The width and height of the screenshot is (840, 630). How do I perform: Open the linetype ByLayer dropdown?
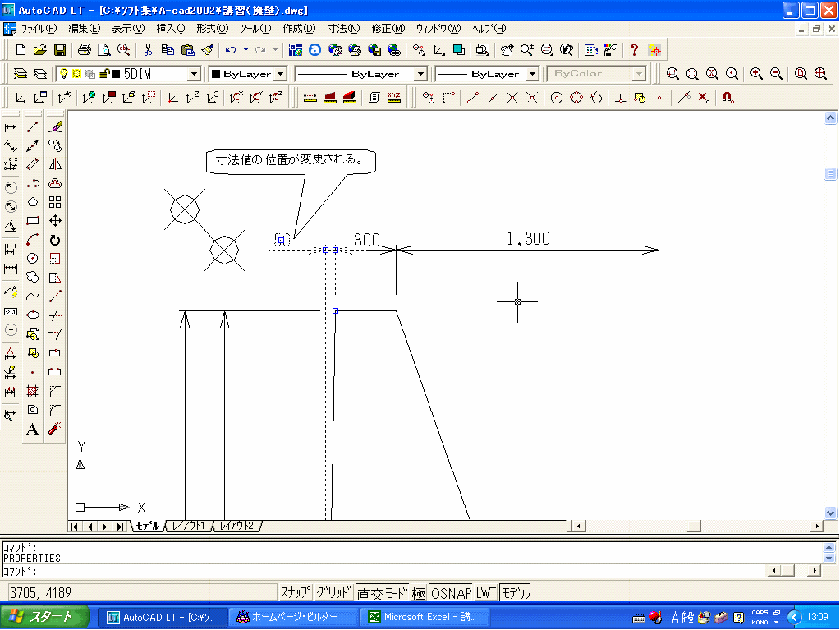421,74
